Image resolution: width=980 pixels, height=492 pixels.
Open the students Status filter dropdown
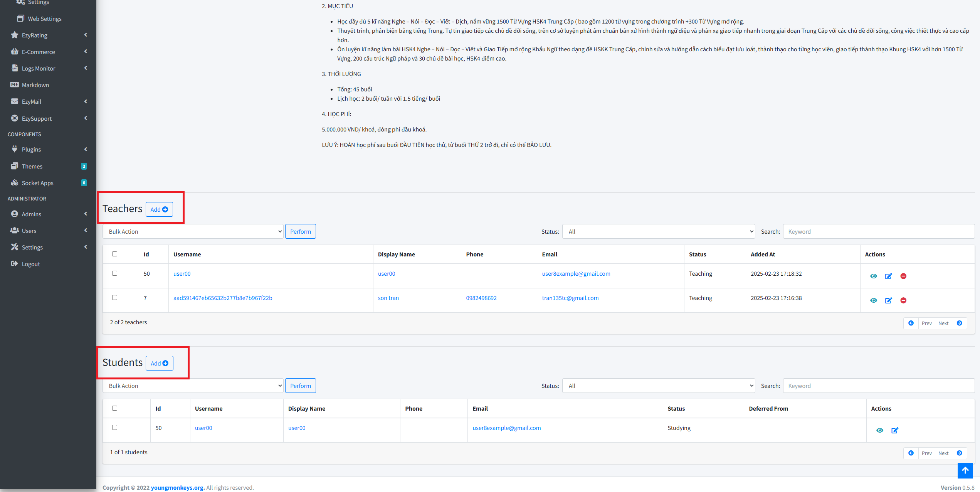[x=658, y=386]
